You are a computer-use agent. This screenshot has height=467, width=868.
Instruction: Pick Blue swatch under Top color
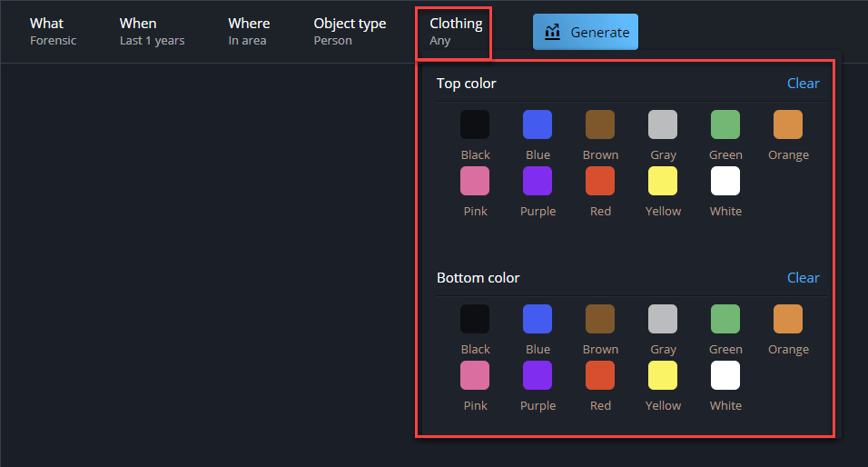pyautogui.click(x=538, y=124)
